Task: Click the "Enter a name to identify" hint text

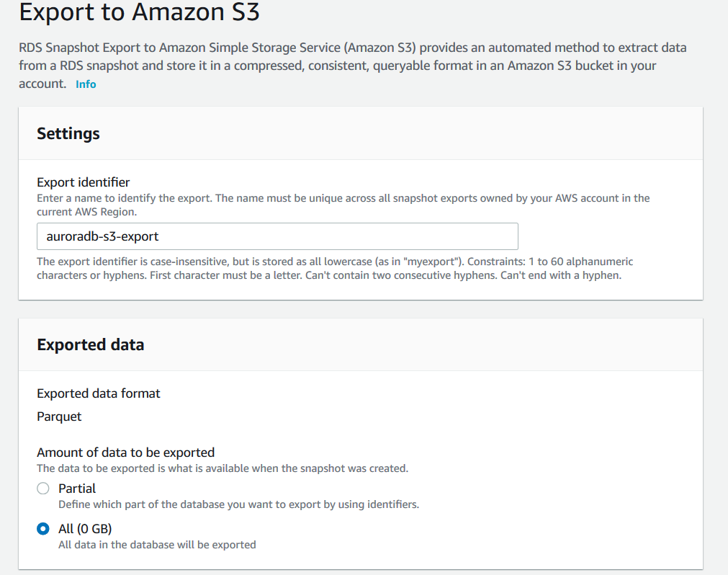Action: point(343,205)
